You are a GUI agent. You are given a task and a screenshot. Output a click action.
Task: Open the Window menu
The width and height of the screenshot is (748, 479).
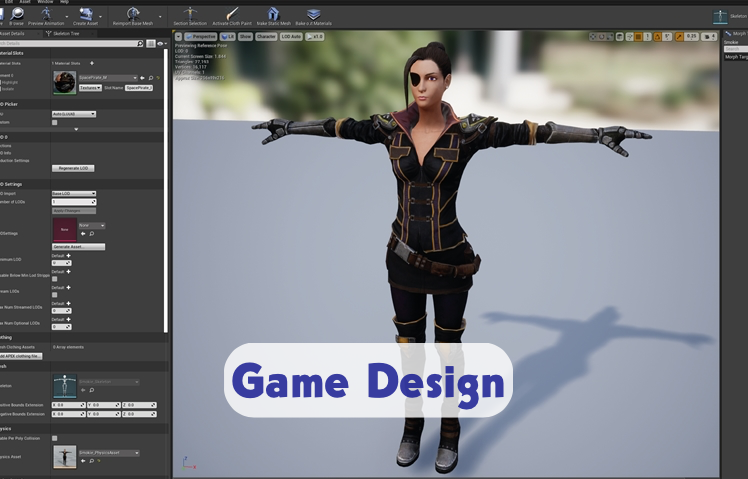(x=45, y=2)
